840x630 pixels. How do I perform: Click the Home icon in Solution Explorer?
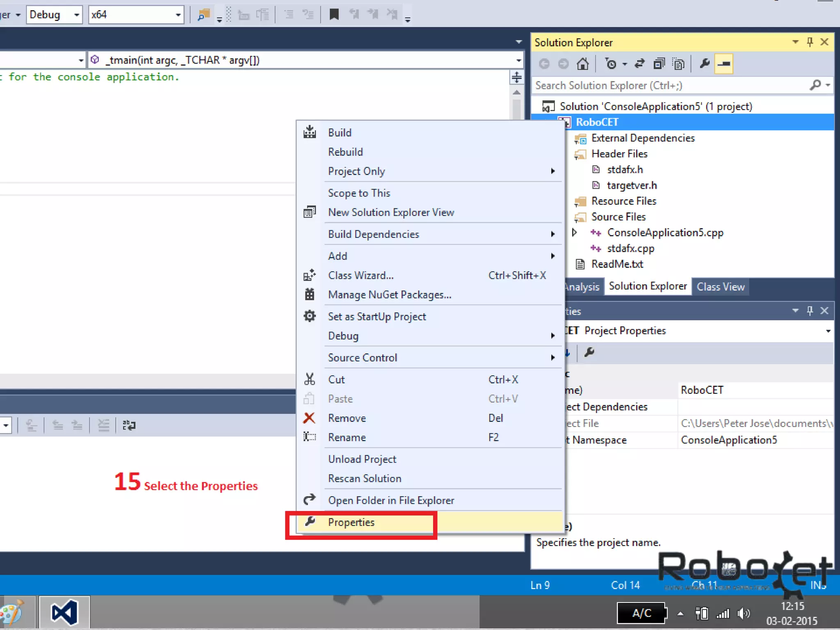coord(582,64)
